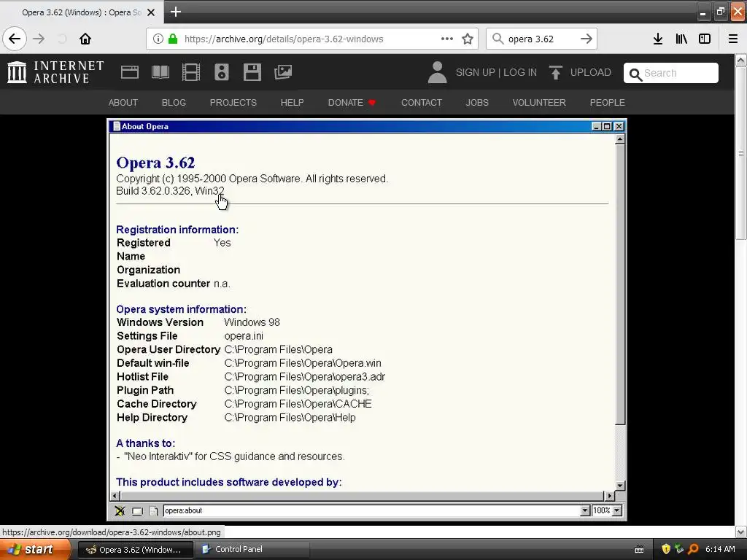
Task: Click the 'Opera 3.62' heading text
Action: [155, 163]
